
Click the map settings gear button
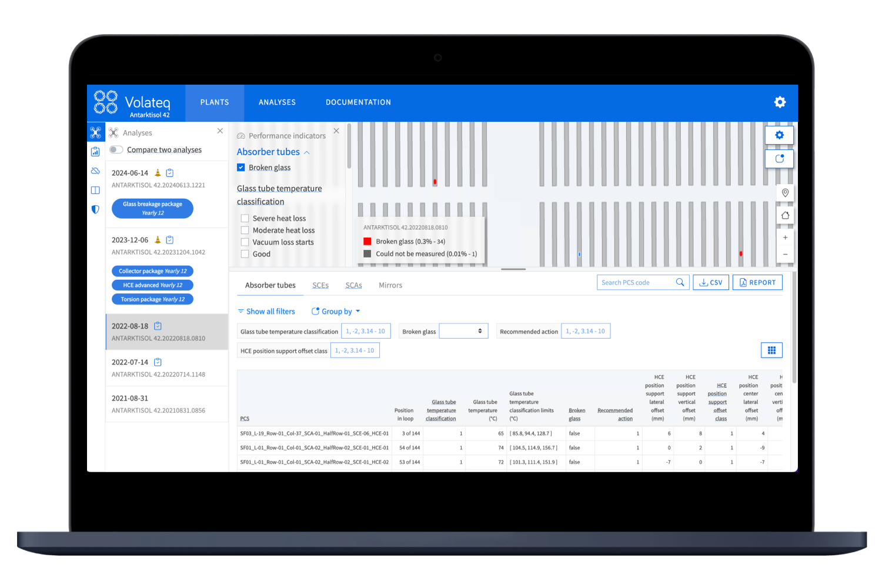779,135
